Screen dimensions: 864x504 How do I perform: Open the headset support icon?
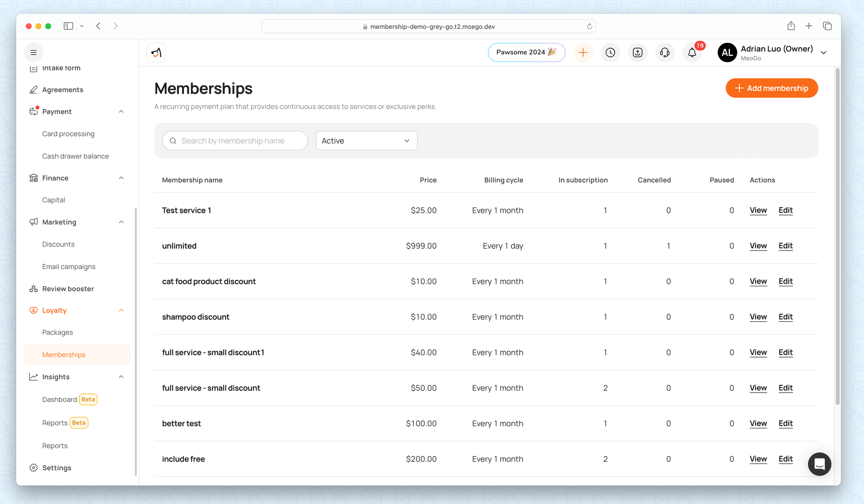(x=665, y=53)
